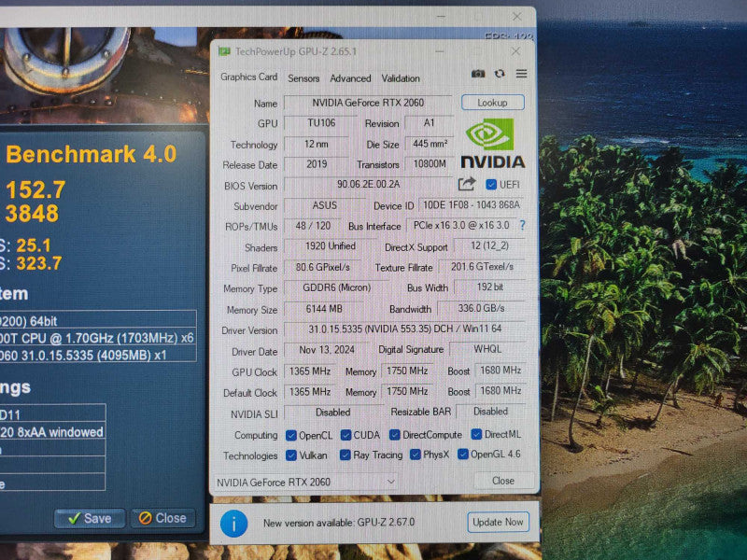The image size is (747, 560).
Task: Click the Update Now button
Action: pyautogui.click(x=498, y=523)
